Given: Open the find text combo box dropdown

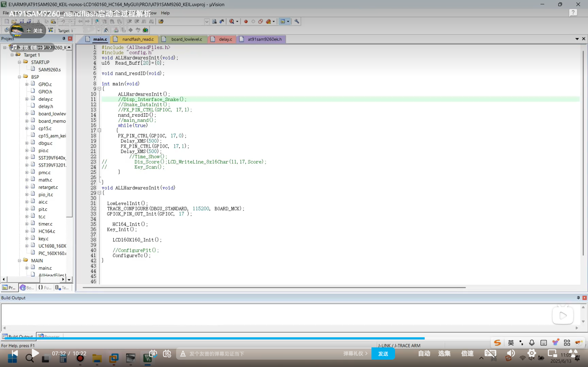Looking at the screenshot, I should pos(207,21).
